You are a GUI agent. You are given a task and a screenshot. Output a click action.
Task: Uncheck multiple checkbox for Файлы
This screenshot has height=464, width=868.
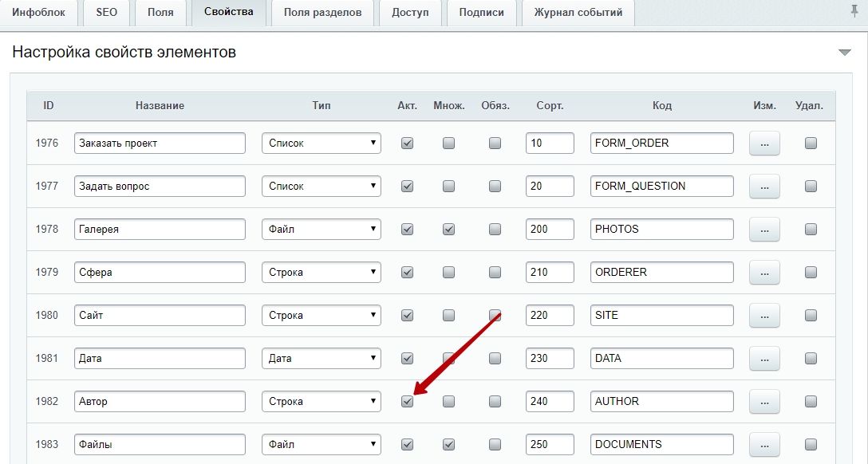point(449,444)
